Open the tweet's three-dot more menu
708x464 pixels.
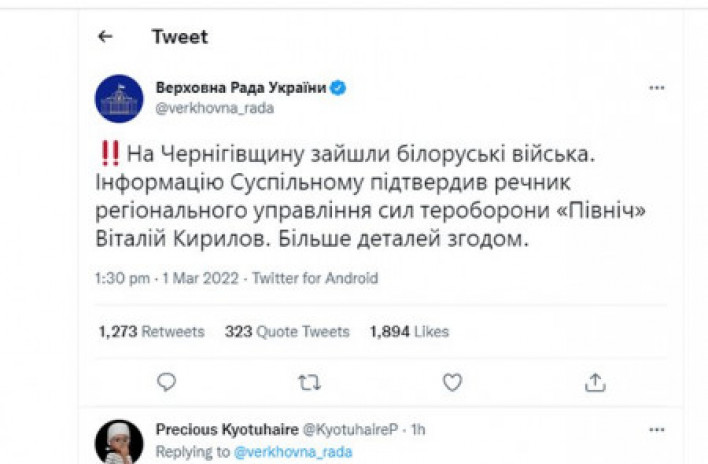tap(656, 88)
